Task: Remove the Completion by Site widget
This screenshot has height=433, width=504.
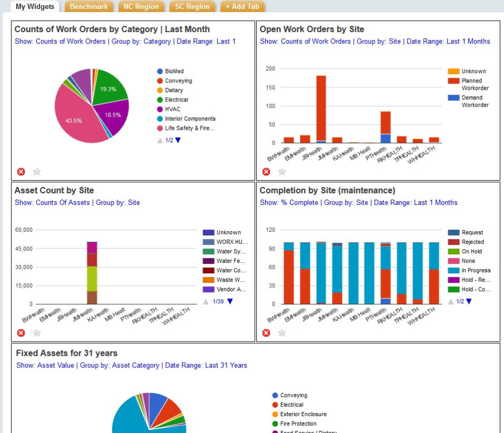Action: pyautogui.click(x=266, y=332)
